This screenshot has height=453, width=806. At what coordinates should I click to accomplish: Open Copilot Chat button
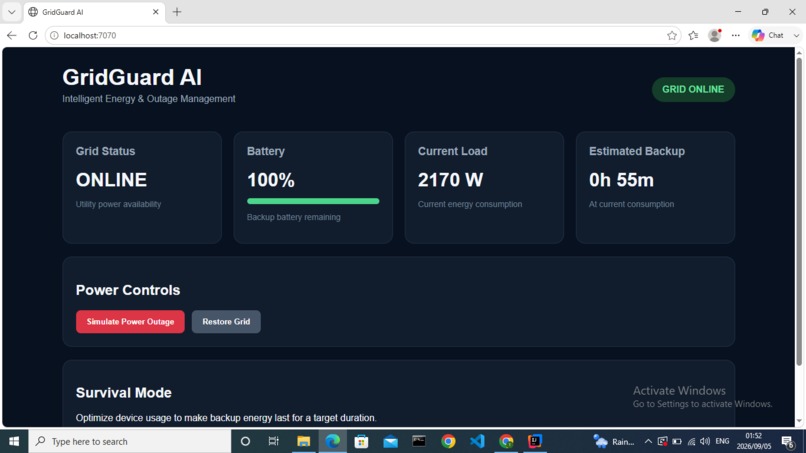[x=767, y=35]
